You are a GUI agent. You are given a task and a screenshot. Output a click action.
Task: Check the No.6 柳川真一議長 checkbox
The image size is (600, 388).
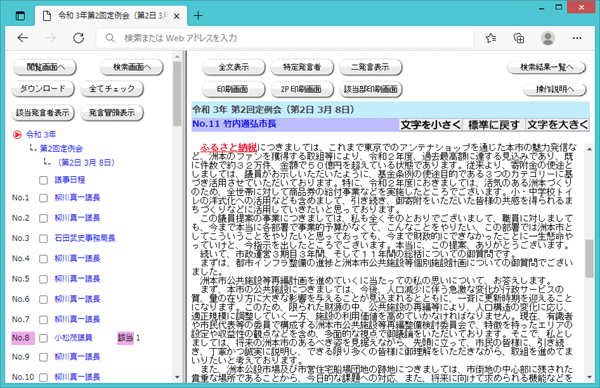click(43, 299)
